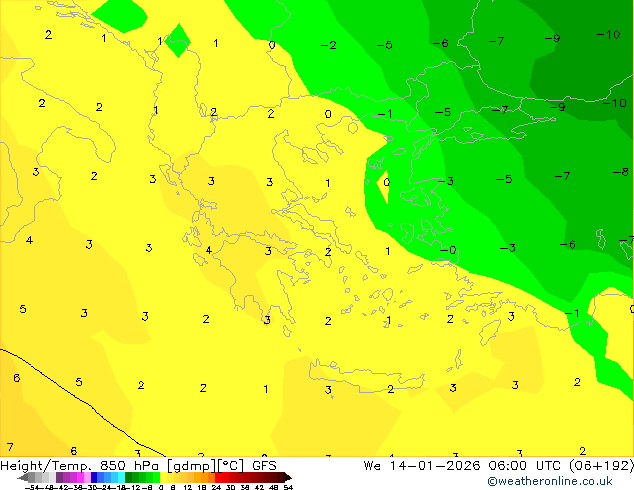Click the '850 hPa' level label

point(129,466)
